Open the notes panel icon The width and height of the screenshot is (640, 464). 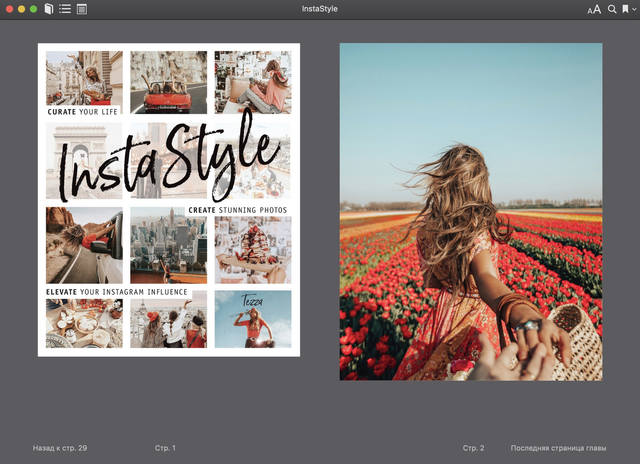pos(81,9)
